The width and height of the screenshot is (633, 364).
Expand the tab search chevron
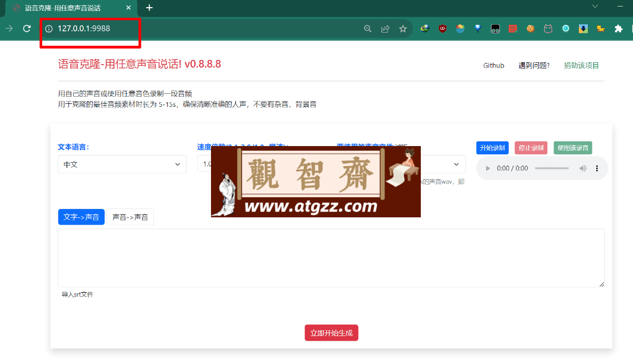[x=595, y=6]
